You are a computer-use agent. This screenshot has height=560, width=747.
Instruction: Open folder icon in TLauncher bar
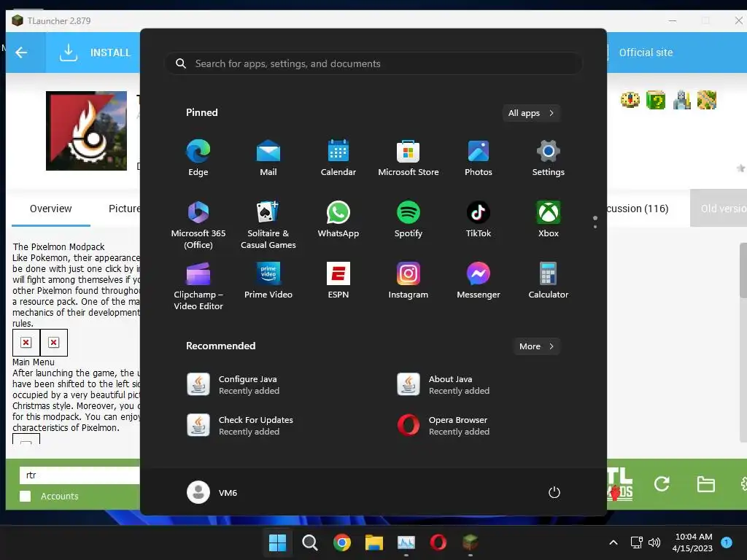pyautogui.click(x=705, y=484)
